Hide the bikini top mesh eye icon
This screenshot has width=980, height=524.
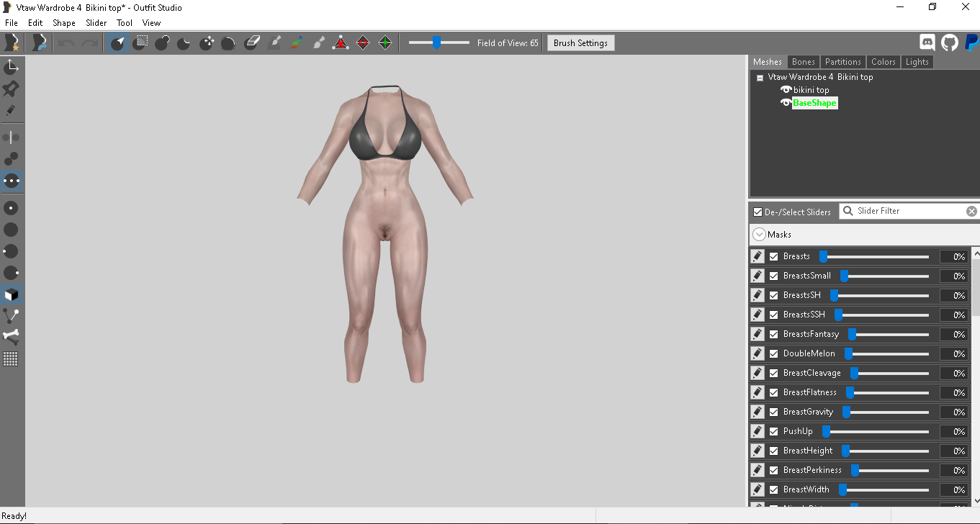pyautogui.click(x=786, y=90)
